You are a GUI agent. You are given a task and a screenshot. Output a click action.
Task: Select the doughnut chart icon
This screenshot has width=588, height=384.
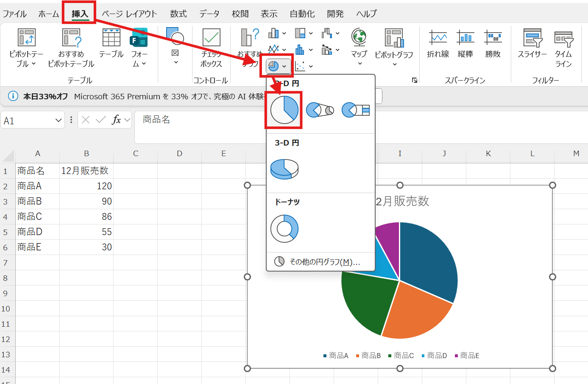point(284,228)
